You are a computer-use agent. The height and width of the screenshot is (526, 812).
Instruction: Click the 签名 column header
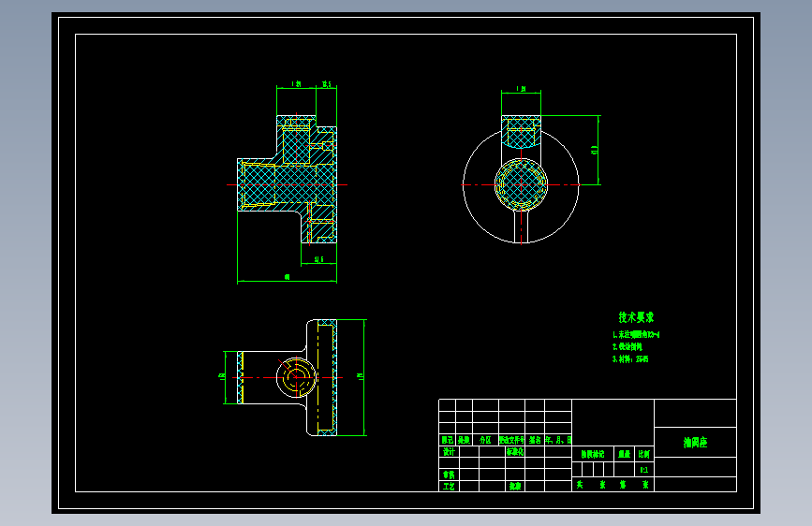tap(535, 440)
